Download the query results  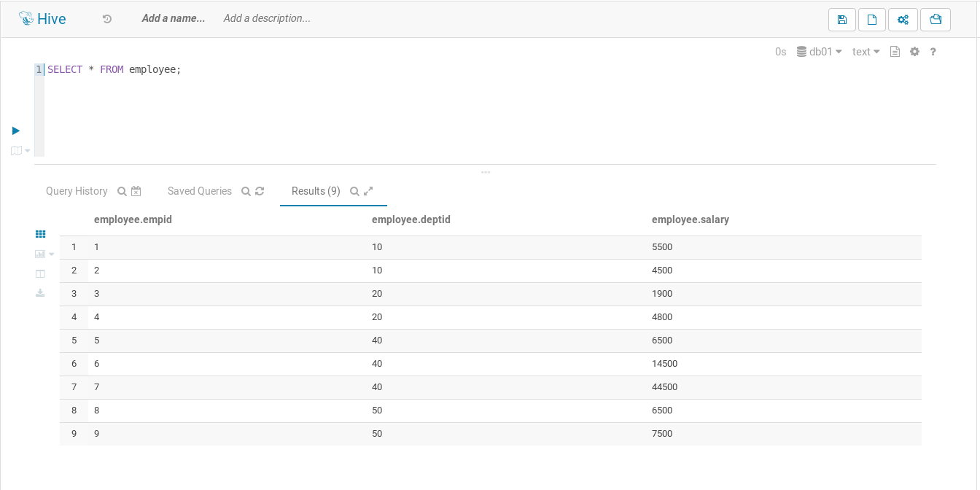(x=41, y=293)
